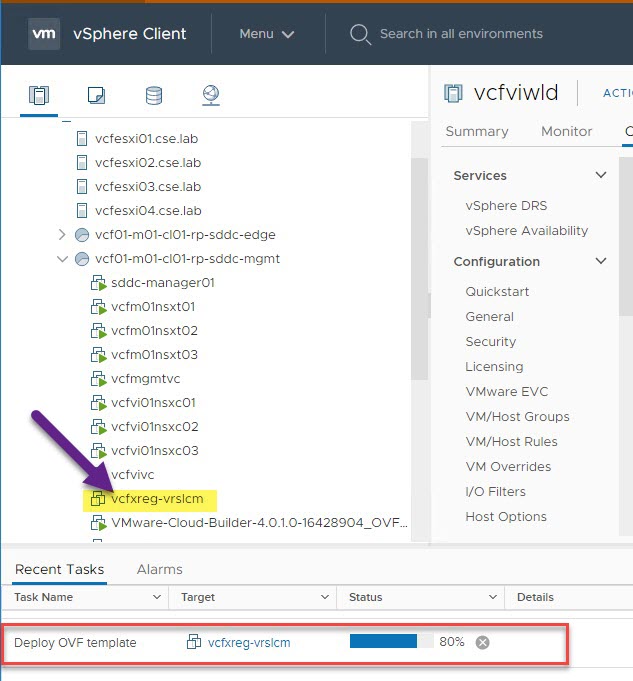The width and height of the screenshot is (633, 681).
Task: Click host icon beside vcfesxi04.cse.lab
Action: click(82, 210)
